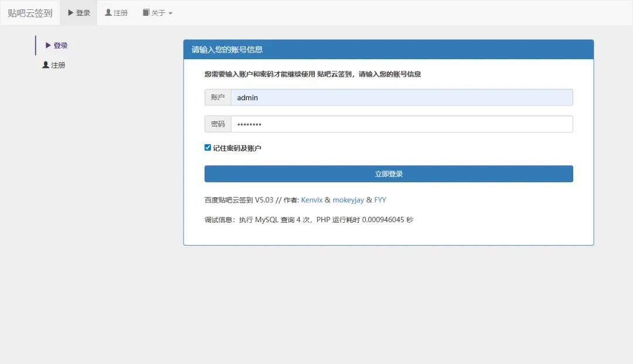Click the 账户 label addon box
Image resolution: width=633 pixels, height=364 pixels.
click(x=218, y=97)
